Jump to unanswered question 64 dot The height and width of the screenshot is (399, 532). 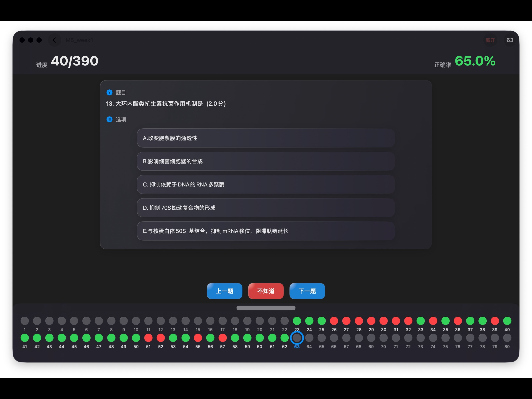point(309,338)
